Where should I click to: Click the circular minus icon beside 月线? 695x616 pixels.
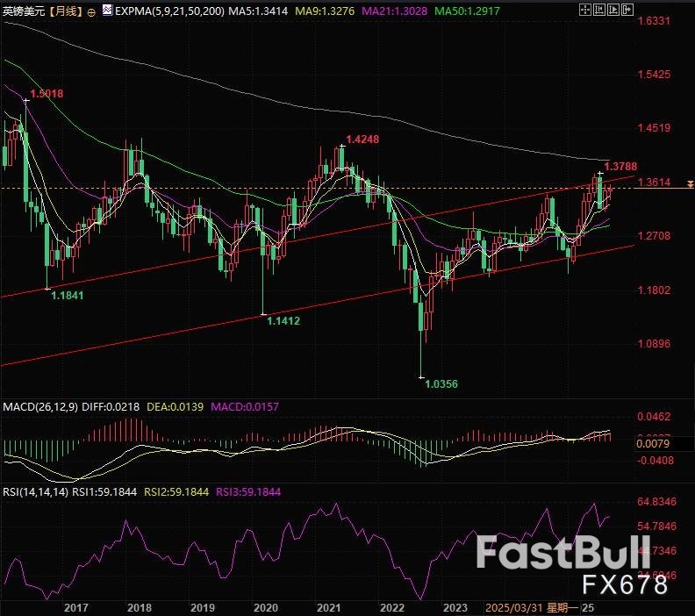pos(95,11)
